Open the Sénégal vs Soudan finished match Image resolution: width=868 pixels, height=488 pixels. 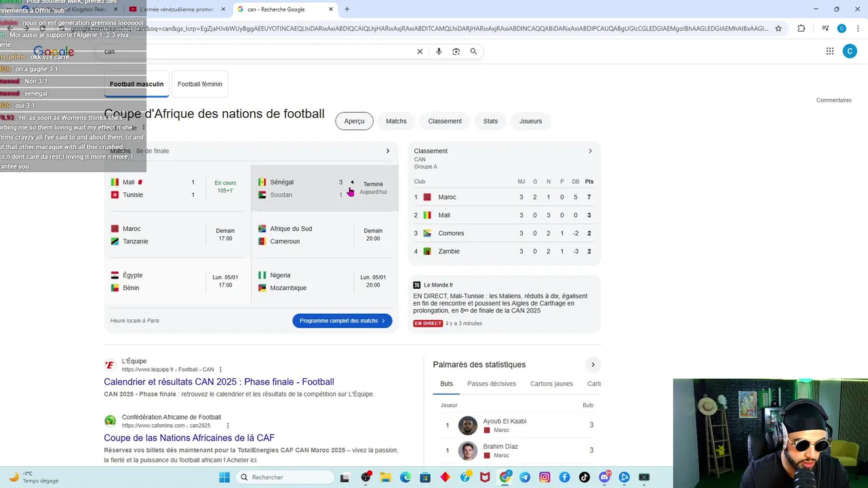pos(325,188)
